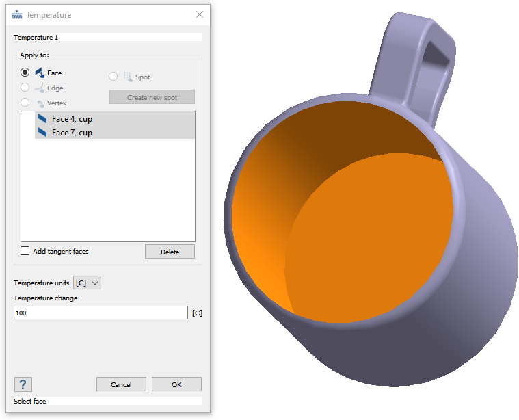
Task: Confirm the dialog with OK
Action: 176,384
